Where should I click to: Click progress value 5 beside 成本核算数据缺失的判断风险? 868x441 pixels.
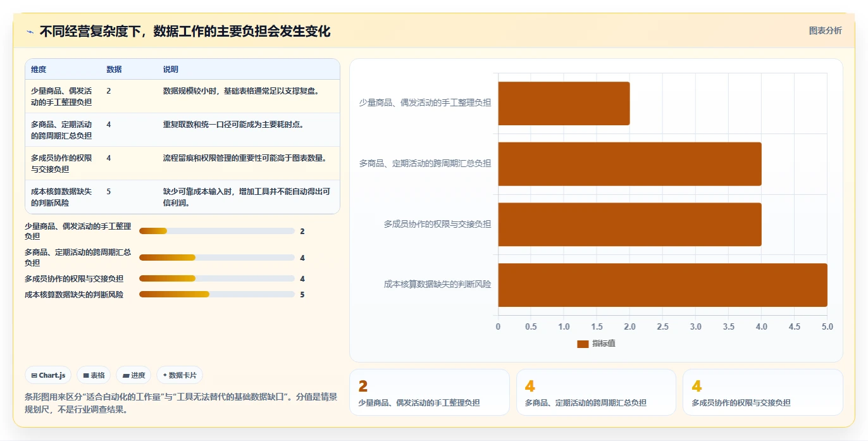point(302,294)
